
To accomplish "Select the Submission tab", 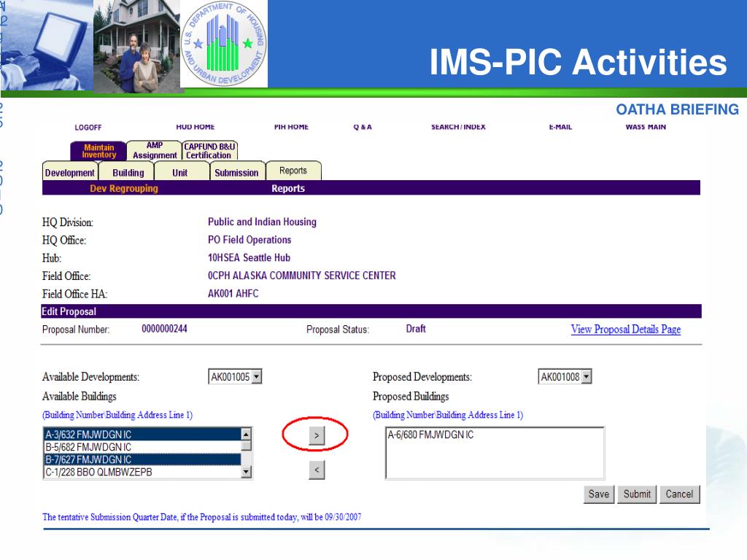I will coord(236,172).
